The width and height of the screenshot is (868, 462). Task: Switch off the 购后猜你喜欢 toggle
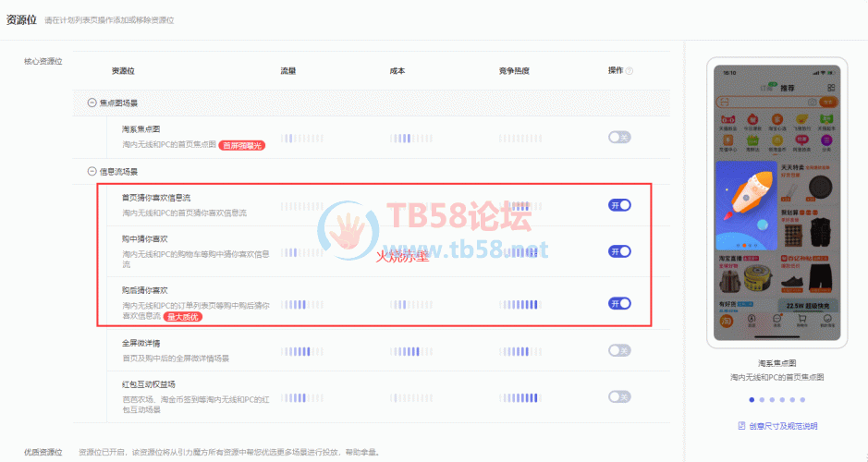click(x=619, y=303)
